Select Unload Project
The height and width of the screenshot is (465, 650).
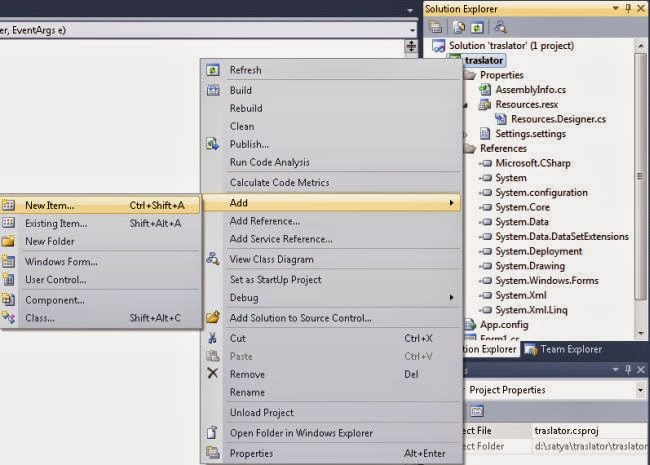(262, 412)
